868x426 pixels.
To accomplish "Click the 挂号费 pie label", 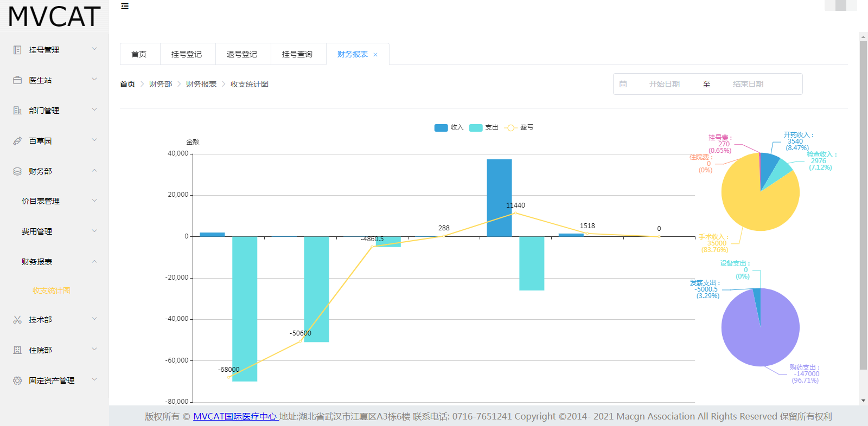I will click(720, 144).
